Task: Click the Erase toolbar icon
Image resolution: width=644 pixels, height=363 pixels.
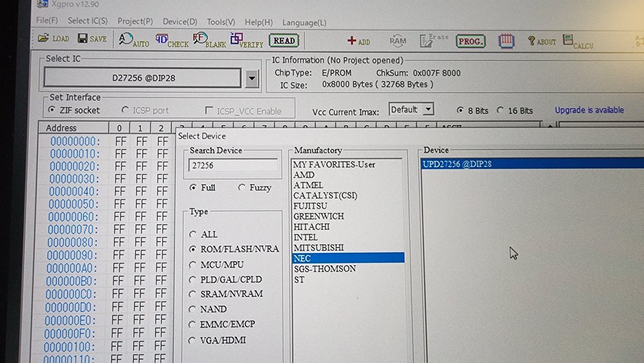Action: tap(434, 40)
